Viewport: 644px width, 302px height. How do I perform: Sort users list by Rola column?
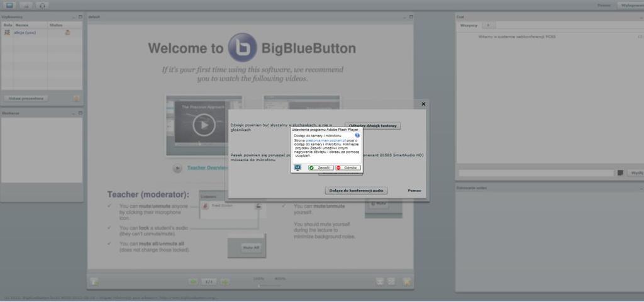(8, 25)
